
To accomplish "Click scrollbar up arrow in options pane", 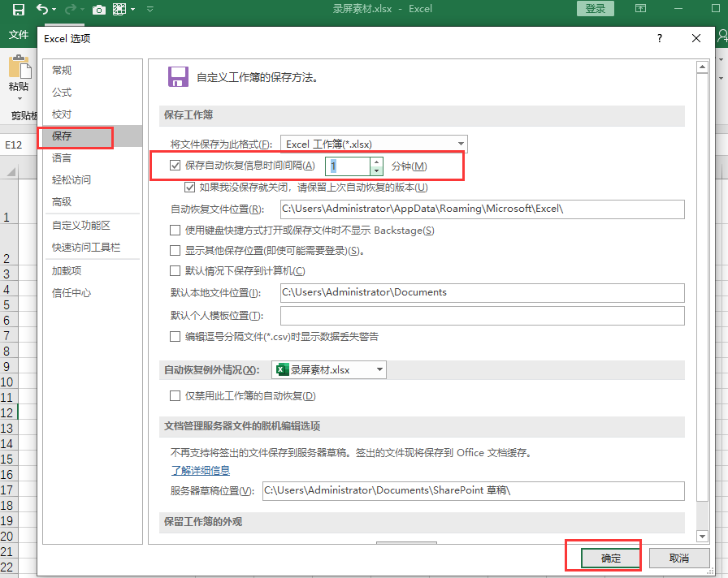I will (x=703, y=67).
